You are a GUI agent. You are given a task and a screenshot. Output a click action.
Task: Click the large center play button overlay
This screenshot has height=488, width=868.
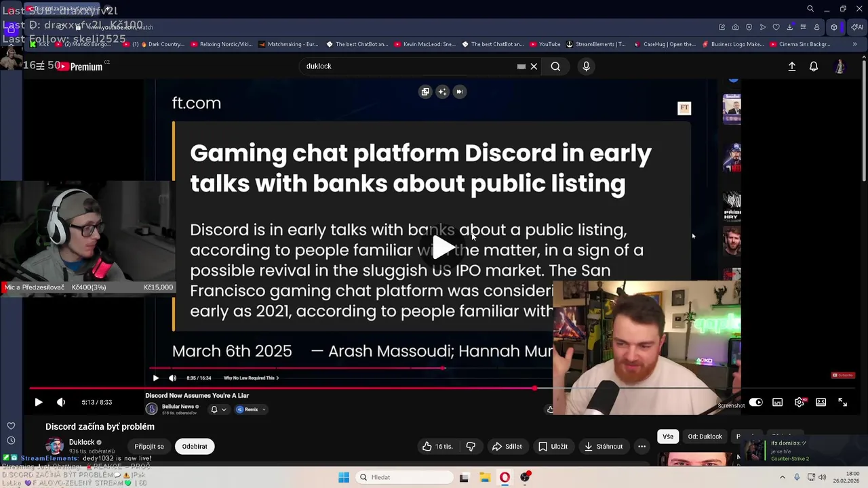[443, 247]
